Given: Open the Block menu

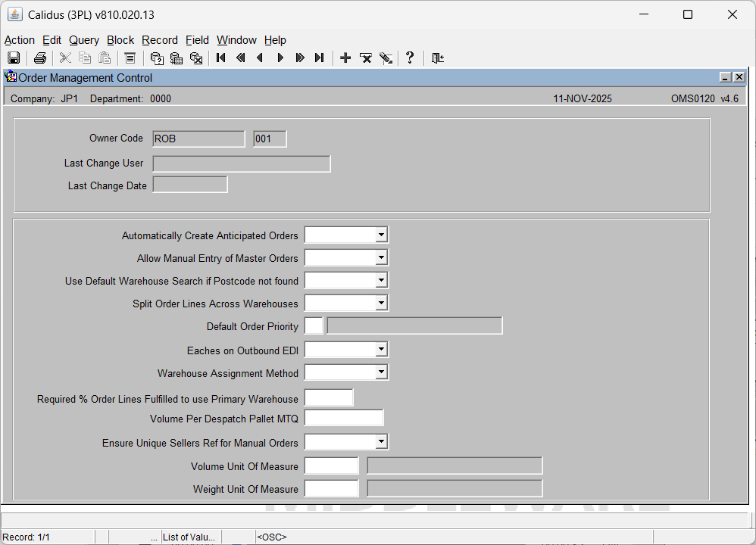Looking at the screenshot, I should (x=120, y=40).
